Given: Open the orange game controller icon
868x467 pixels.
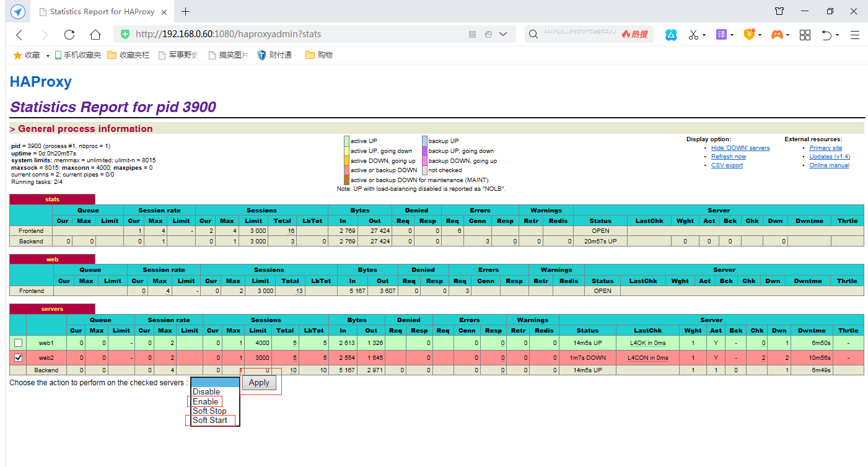Looking at the screenshot, I should (777, 35).
